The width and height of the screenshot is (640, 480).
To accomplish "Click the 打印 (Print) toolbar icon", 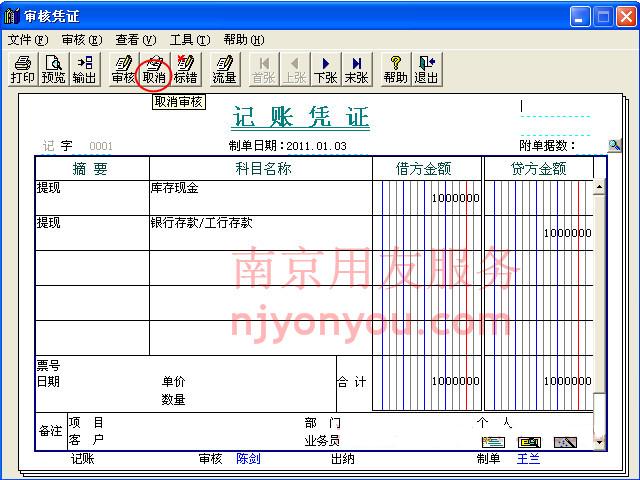I will [x=22, y=69].
